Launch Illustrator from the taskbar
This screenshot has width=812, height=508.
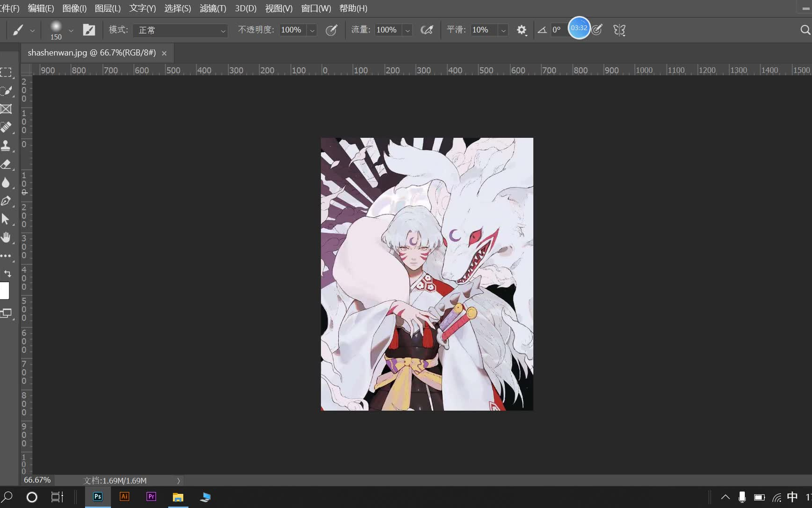point(125,497)
